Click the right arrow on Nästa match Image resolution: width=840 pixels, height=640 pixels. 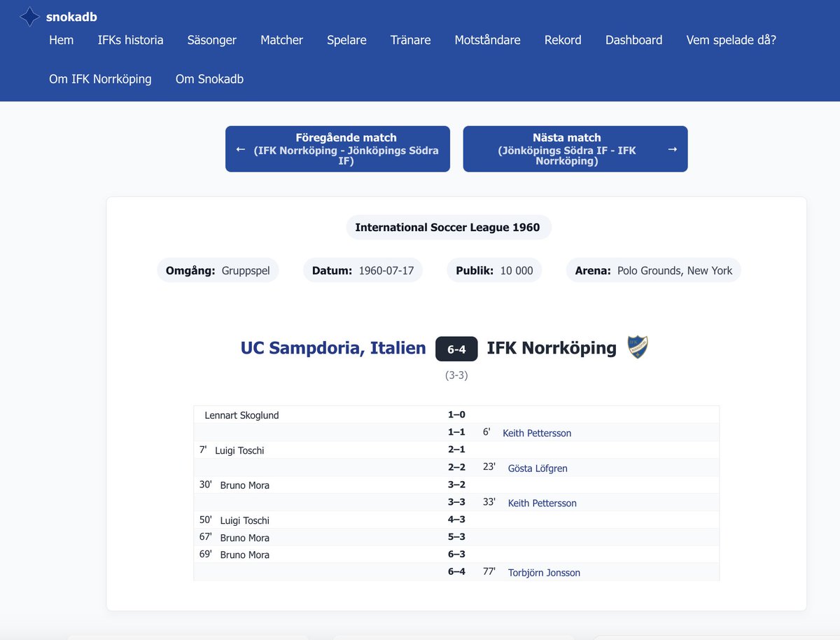pyautogui.click(x=673, y=149)
